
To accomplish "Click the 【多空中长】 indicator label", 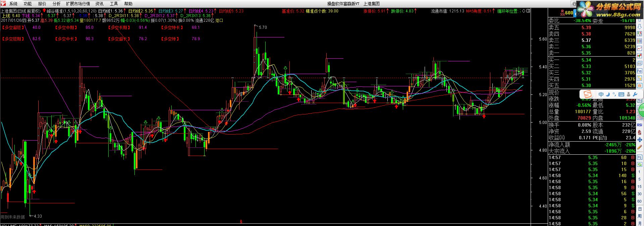I will coord(66,39).
